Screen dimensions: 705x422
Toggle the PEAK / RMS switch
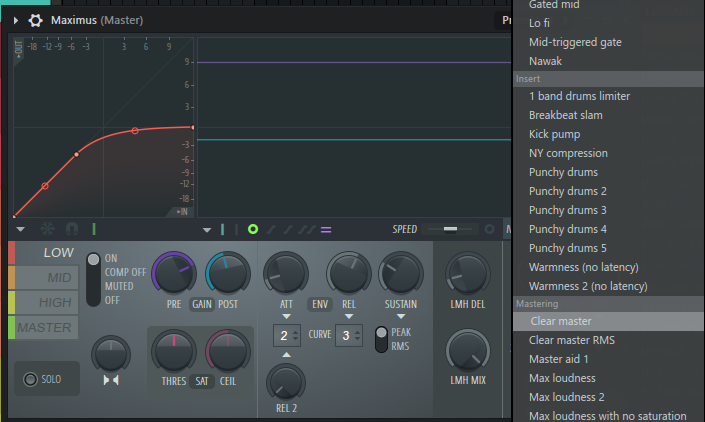381,339
